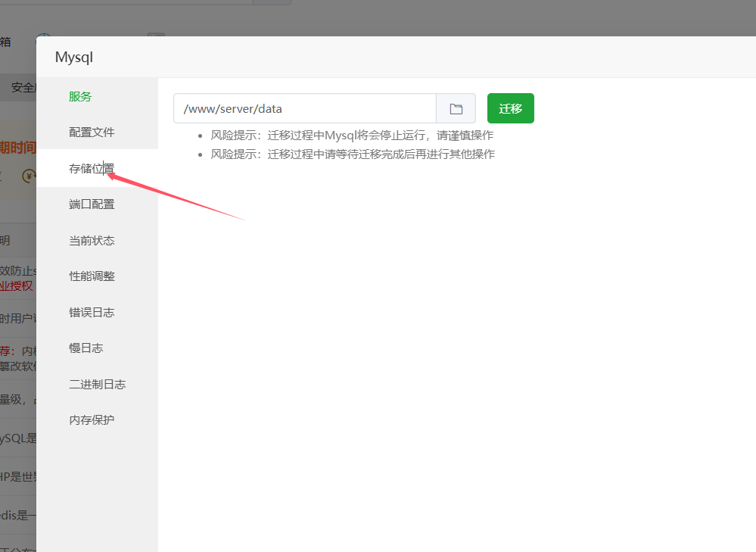756x552 pixels.
Task: Click the red 业授权 link in background page
Action: point(17,285)
